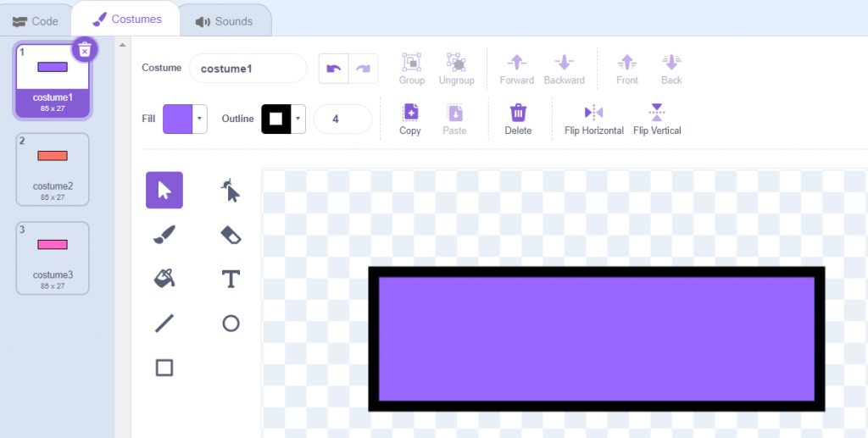Select the Reshape tool

(230, 191)
